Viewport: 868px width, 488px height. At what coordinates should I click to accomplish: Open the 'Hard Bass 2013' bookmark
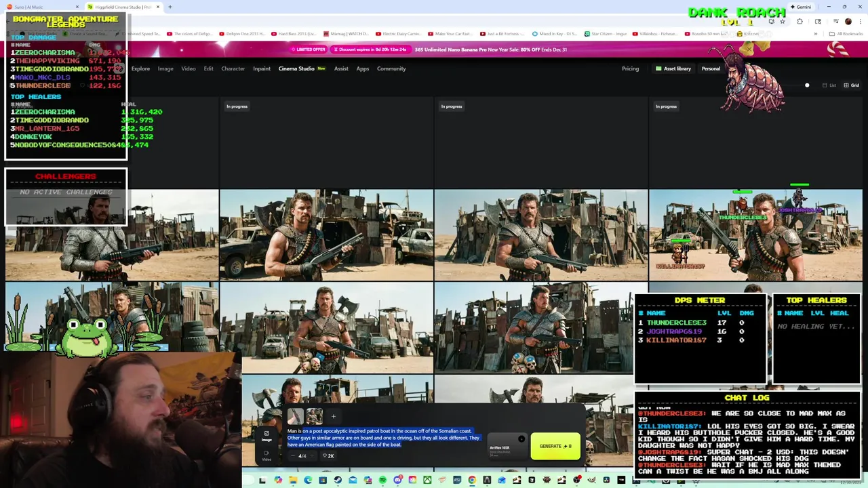294,33
